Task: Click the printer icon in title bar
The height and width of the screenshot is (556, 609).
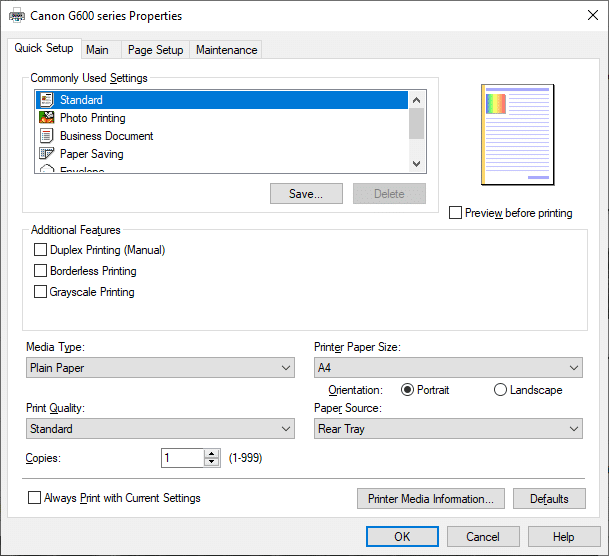Action: click(16, 16)
